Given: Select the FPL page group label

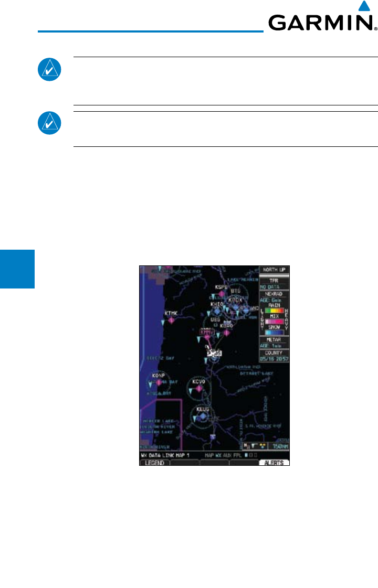Looking at the screenshot, I should 237,455.
